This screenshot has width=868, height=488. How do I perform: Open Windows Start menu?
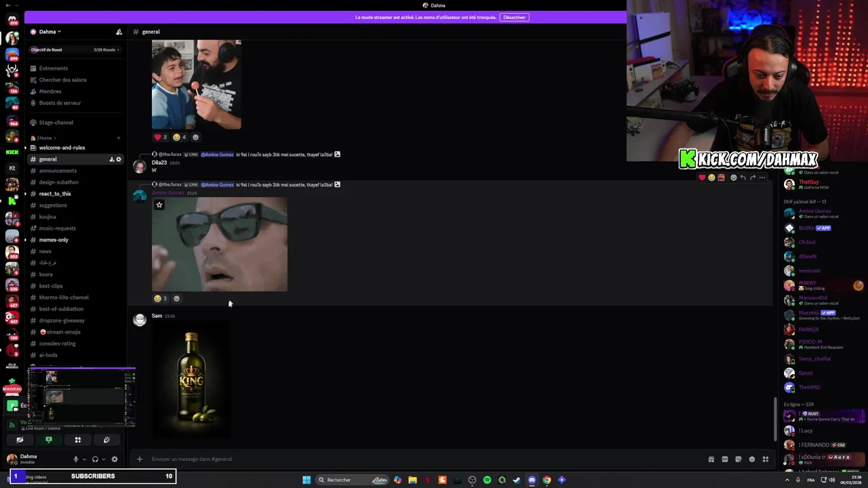coord(307,480)
